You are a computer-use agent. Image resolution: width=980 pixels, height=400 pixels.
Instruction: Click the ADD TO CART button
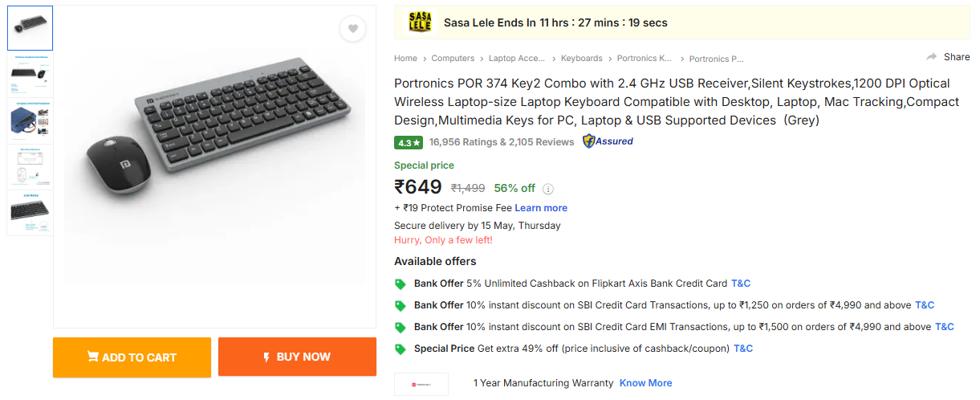132,357
